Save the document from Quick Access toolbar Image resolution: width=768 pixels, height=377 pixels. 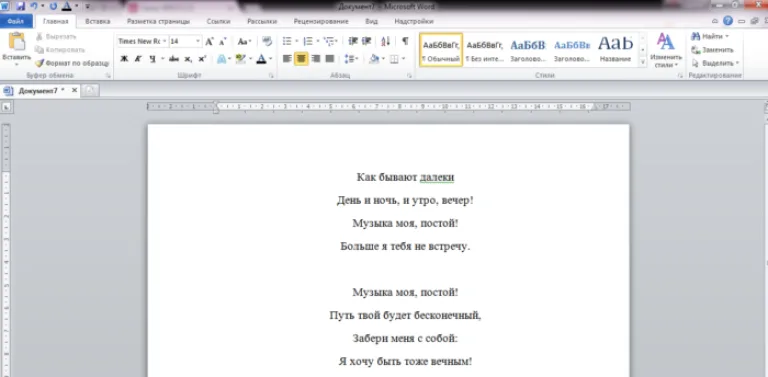(21, 6)
